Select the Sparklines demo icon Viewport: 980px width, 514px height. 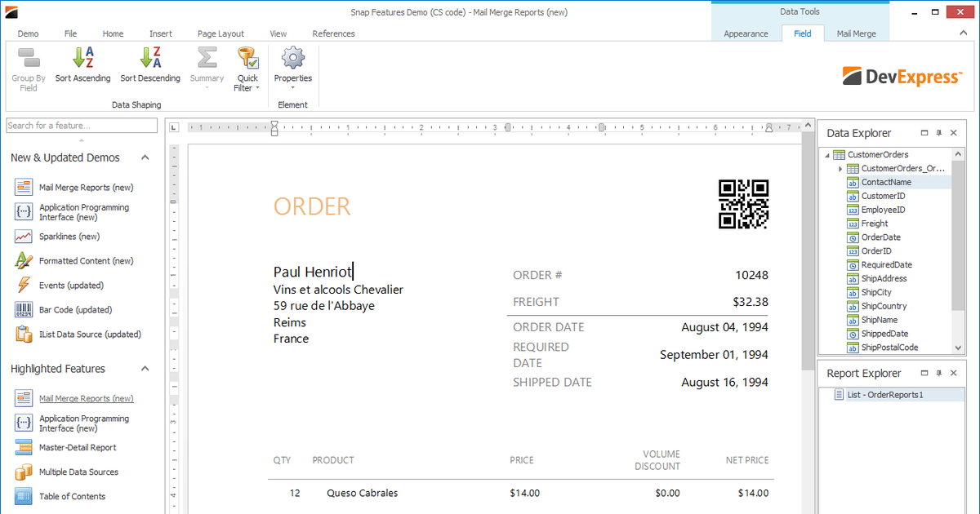point(24,237)
